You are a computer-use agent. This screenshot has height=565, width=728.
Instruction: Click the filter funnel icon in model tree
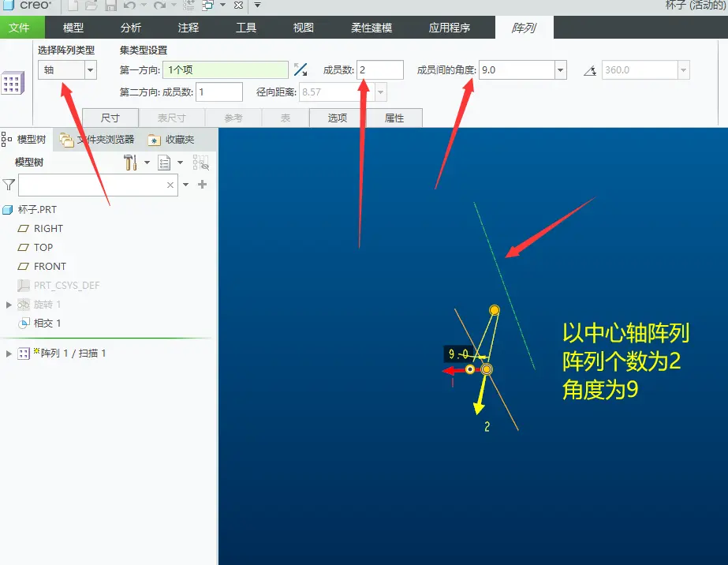[x=9, y=185]
